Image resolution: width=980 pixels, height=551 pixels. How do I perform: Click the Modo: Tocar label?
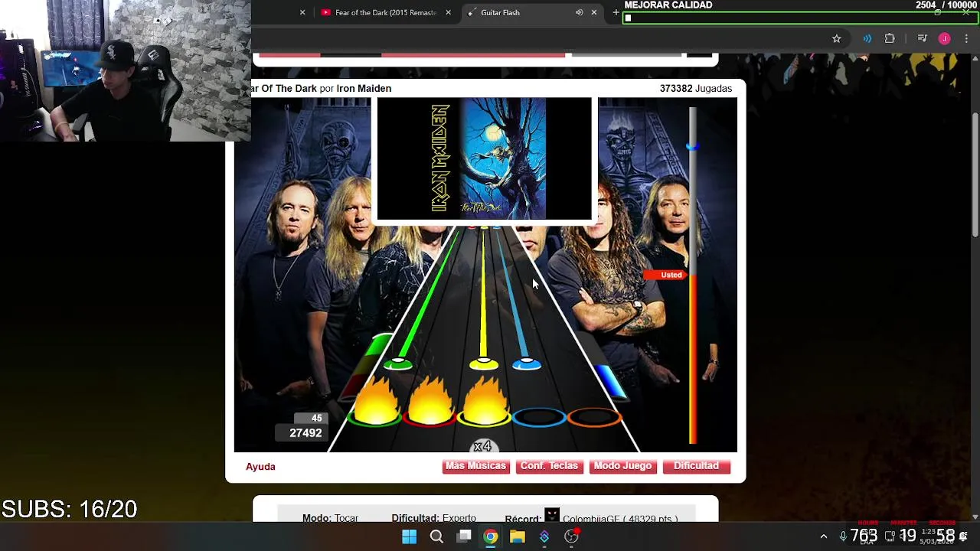330,518
